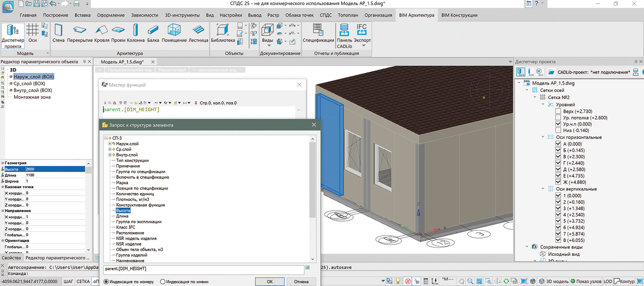Click the CADLib-проект folder icon
This screenshot has width=644, height=286.
551,72
